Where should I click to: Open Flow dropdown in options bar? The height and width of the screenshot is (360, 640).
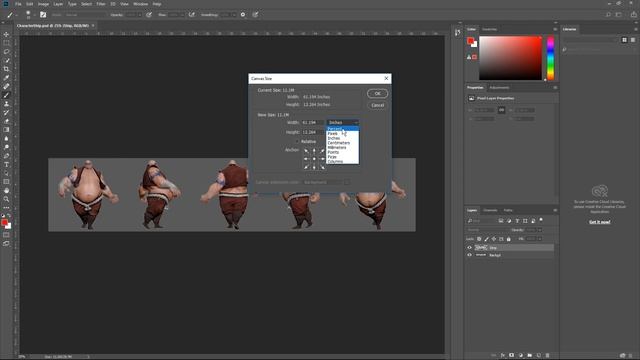click(x=182, y=15)
